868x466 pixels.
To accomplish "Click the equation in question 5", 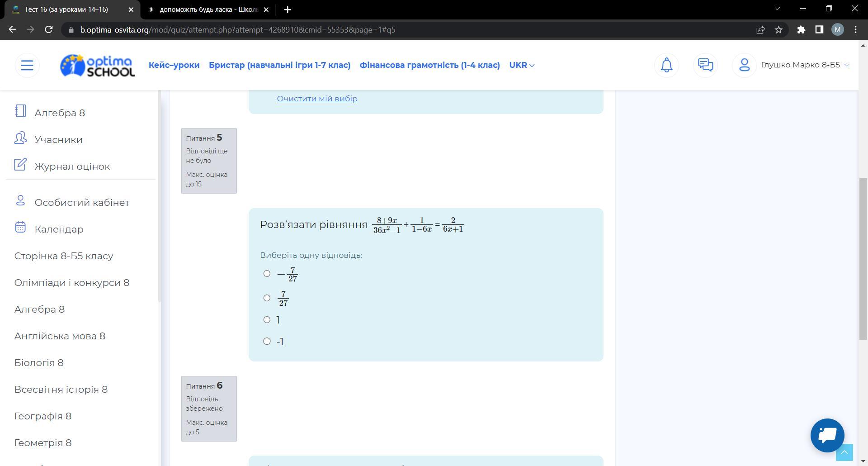I will pyautogui.click(x=418, y=225).
